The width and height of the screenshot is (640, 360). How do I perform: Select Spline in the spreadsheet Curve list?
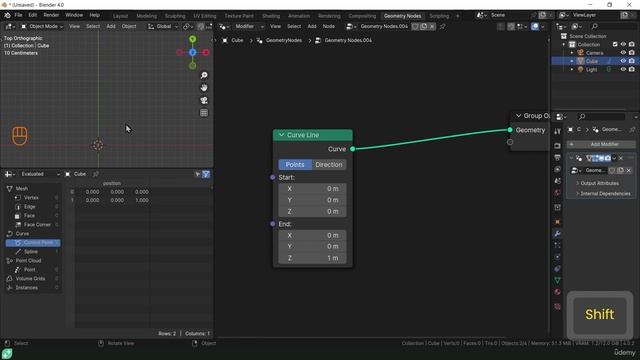31,252
